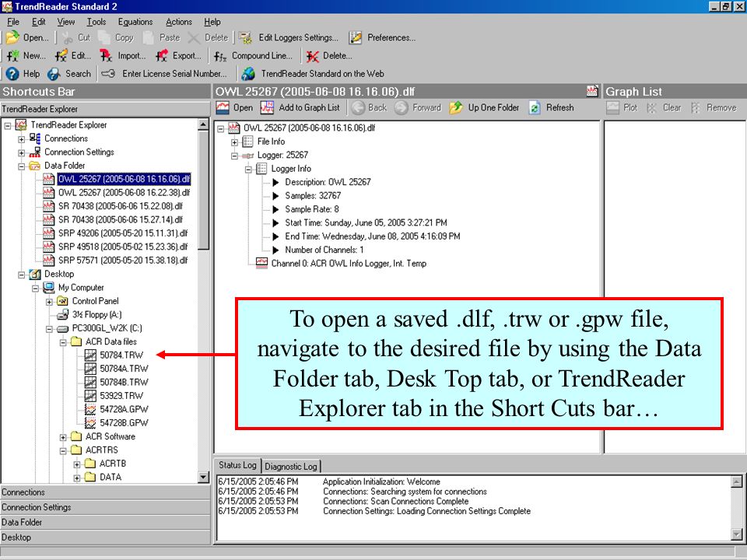
Task: Select the 54728A.GPW file
Action: pyautogui.click(x=124, y=410)
